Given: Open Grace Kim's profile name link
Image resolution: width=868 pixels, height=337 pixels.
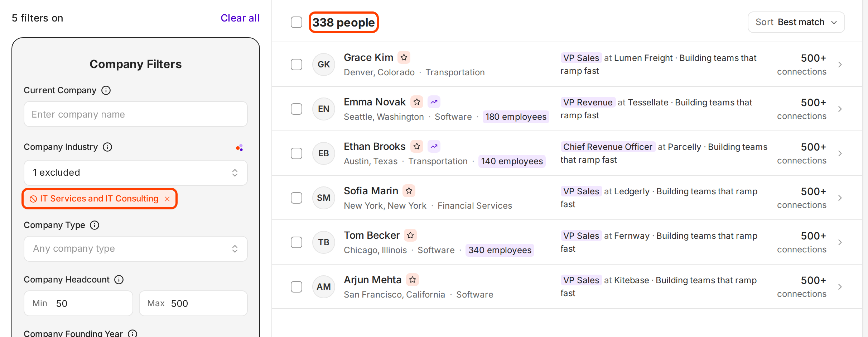Looking at the screenshot, I should 368,57.
